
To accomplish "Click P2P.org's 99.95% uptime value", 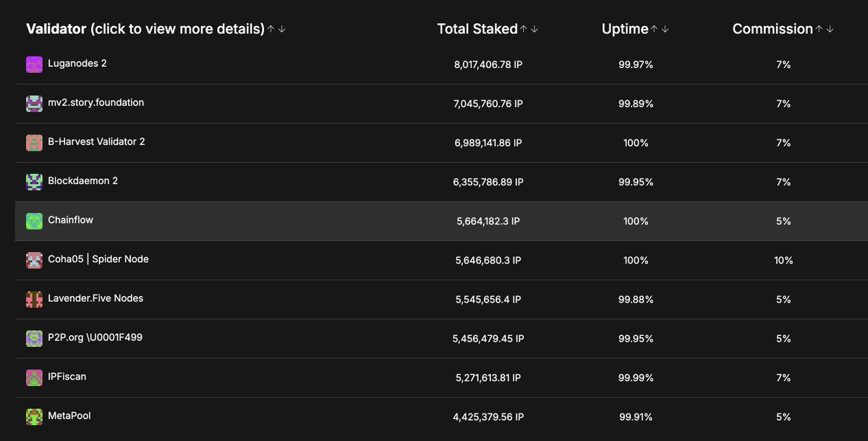I will click(636, 338).
